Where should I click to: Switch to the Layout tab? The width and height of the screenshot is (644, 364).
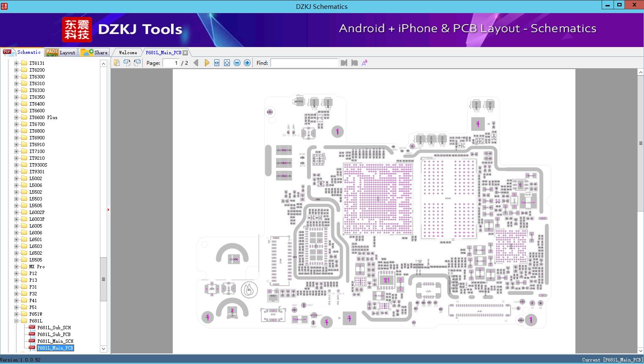coord(61,53)
